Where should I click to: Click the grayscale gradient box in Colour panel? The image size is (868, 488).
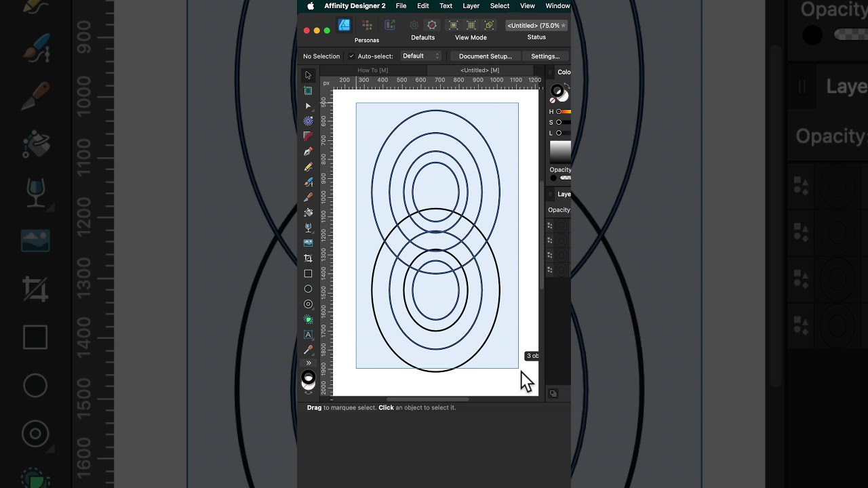coord(560,152)
